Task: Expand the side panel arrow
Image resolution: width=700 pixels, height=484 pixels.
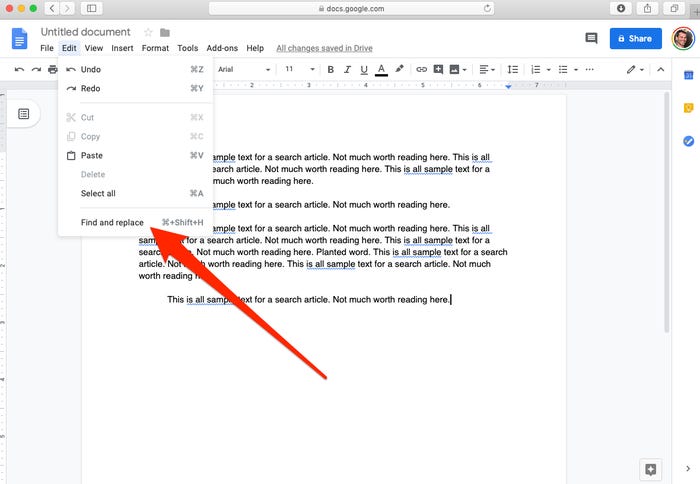Action: [x=688, y=468]
